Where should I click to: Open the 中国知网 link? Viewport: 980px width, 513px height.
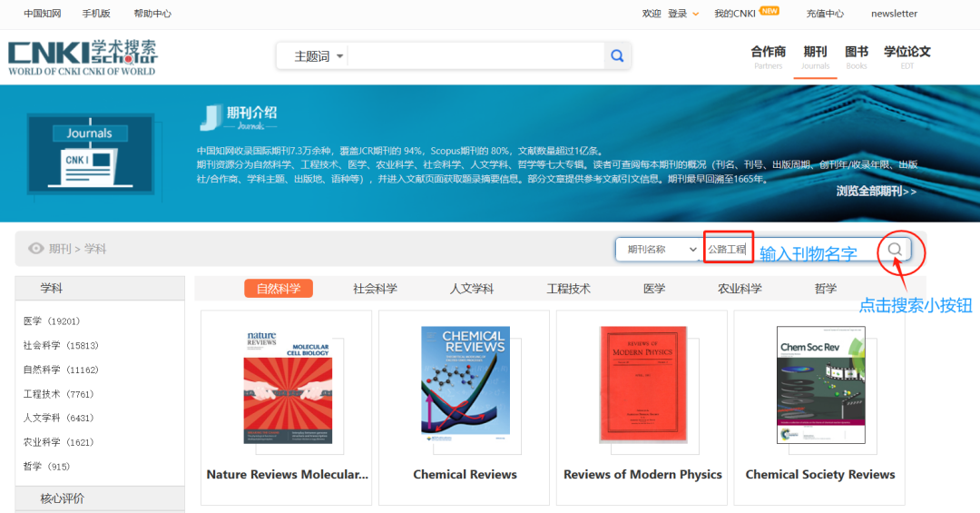pyautogui.click(x=43, y=13)
